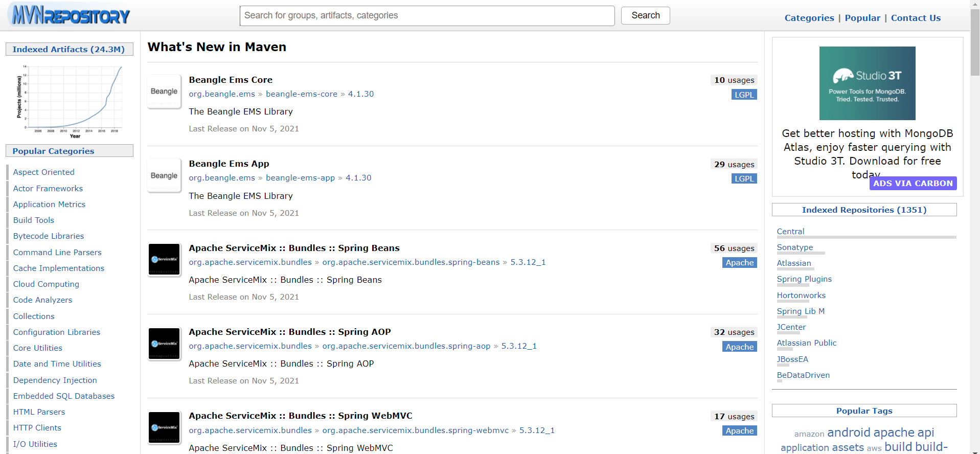Open the ServiceMix Bundles Spring AOP title
This screenshot has height=454, width=980.
coord(290,332)
